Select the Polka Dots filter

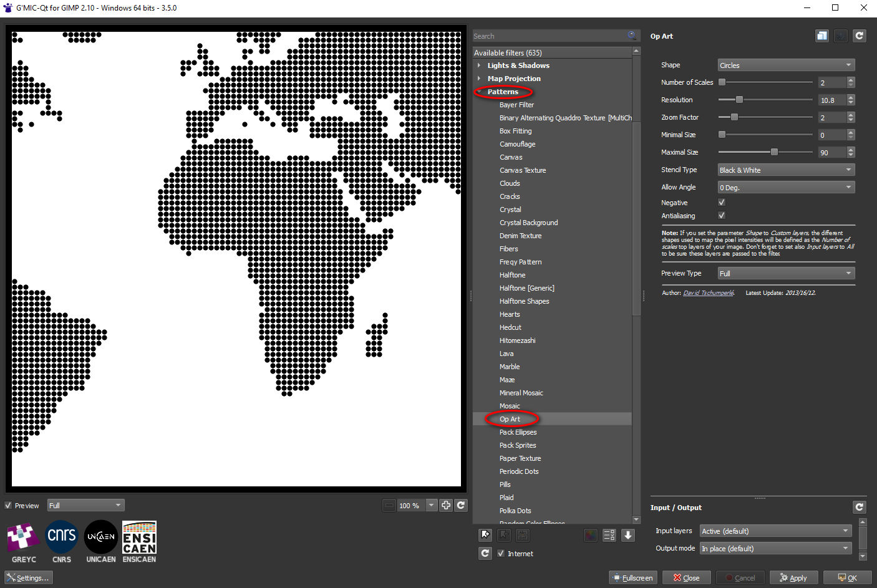point(515,511)
